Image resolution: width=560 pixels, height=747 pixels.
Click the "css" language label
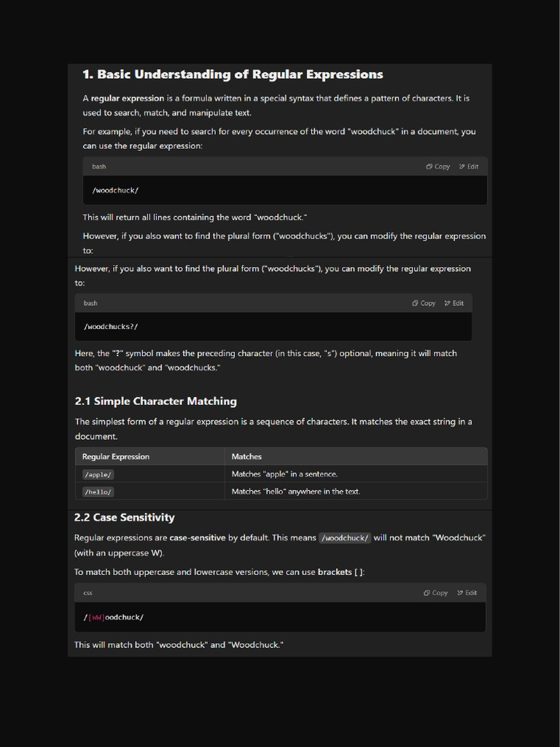pos(88,593)
